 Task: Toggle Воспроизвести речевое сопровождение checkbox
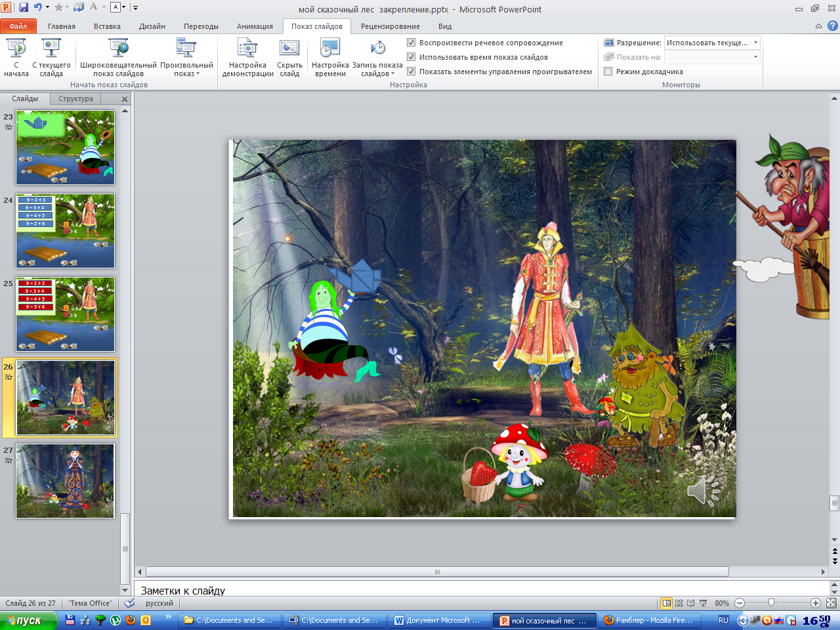(411, 43)
